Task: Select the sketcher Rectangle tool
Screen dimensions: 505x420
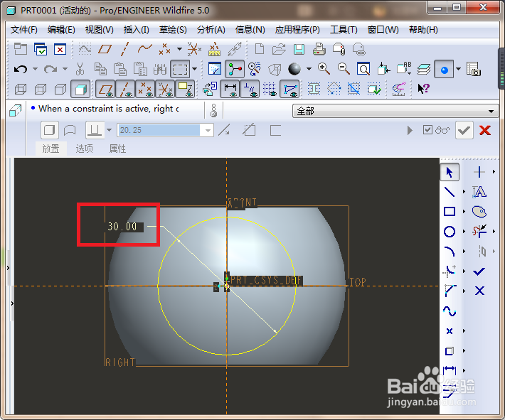Action: pyautogui.click(x=450, y=212)
